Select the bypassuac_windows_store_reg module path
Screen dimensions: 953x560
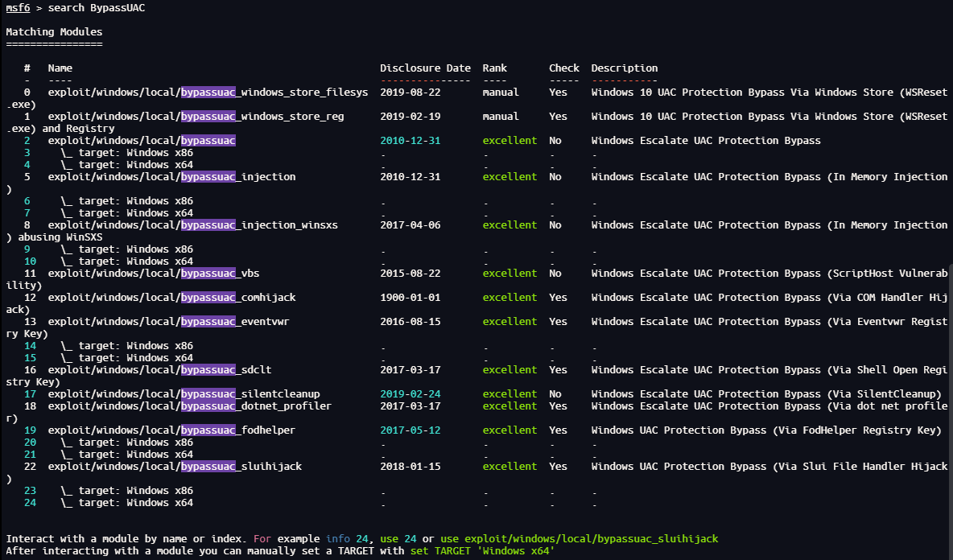pos(196,117)
